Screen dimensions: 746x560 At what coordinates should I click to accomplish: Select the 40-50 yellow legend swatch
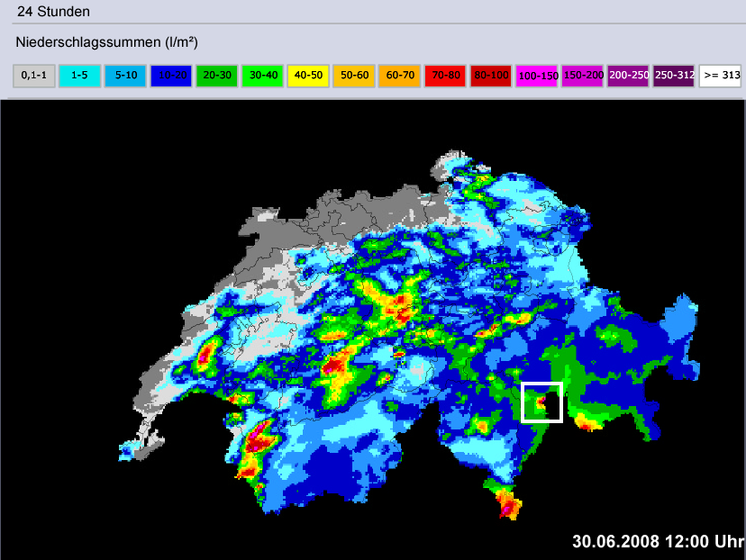[x=308, y=76]
